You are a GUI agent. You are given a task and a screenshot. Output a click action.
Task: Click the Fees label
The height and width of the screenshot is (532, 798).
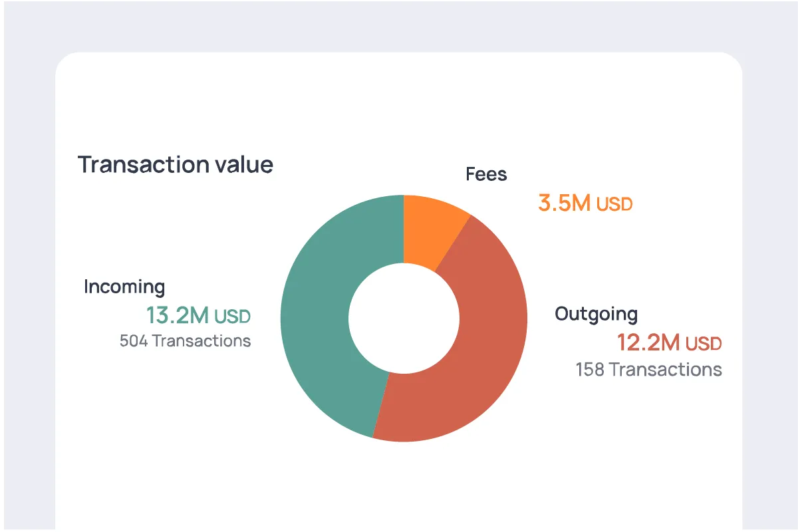point(486,174)
